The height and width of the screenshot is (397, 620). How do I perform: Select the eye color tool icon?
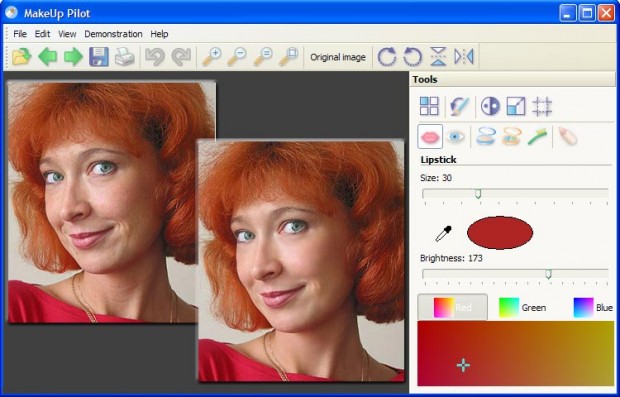(x=456, y=137)
